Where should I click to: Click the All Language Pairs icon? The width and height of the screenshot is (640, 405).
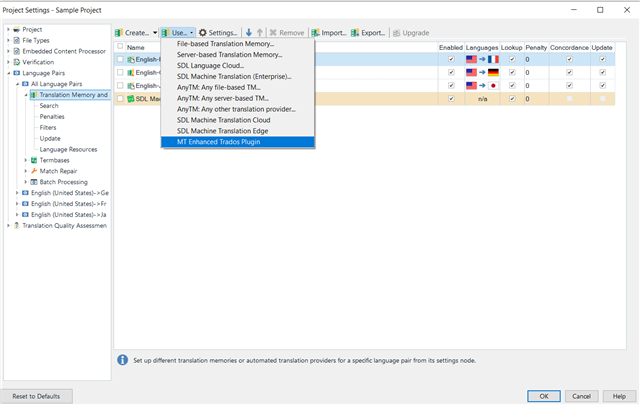[x=25, y=84]
